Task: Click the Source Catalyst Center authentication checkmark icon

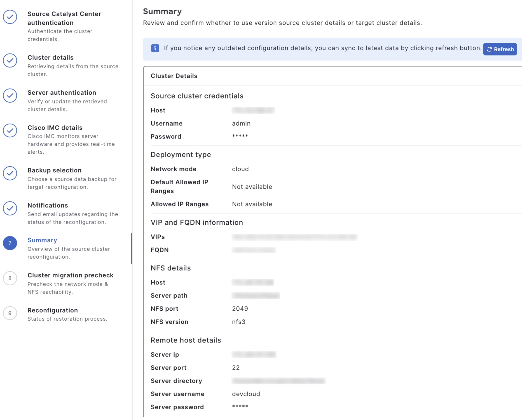Action: click(x=10, y=17)
